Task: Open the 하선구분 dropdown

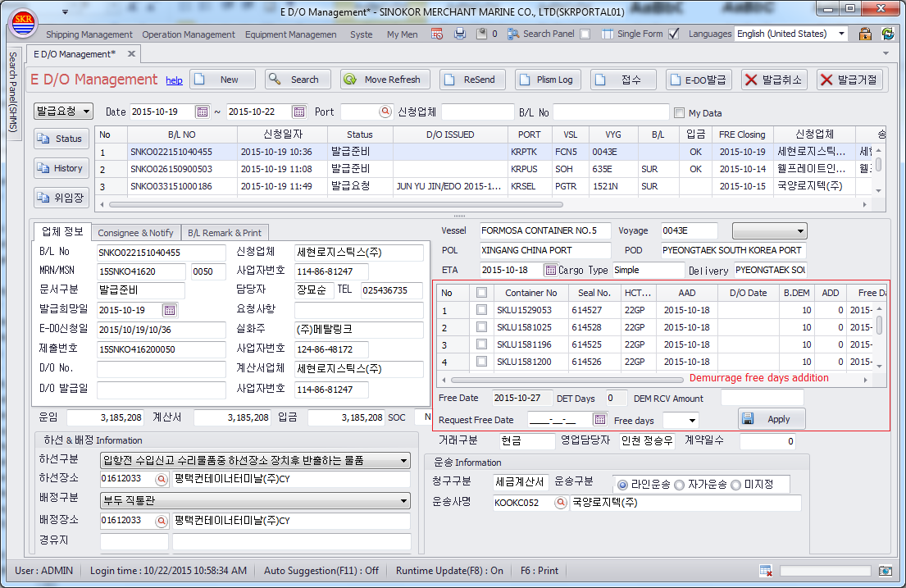Action: point(404,461)
